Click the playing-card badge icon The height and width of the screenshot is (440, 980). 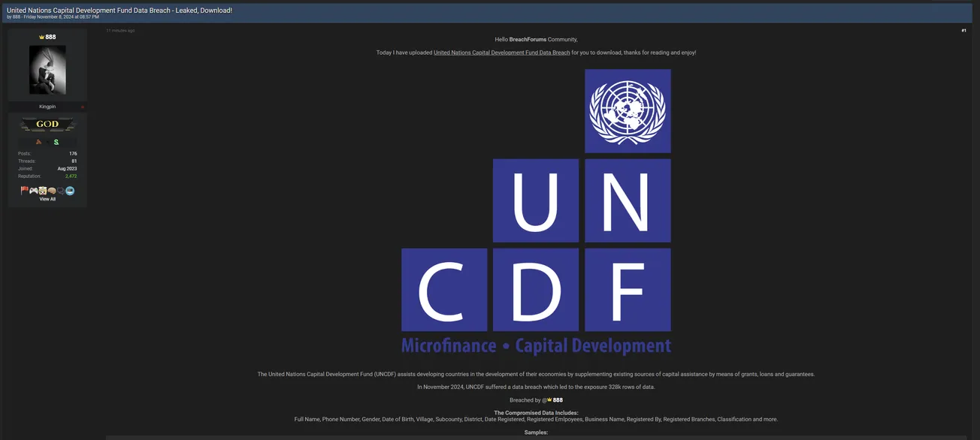(43, 190)
